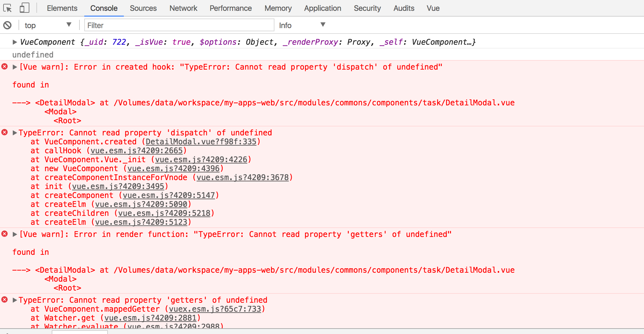This screenshot has width=644, height=334.
Task: Click the error icon on first TypeError message
Action: click(4, 133)
